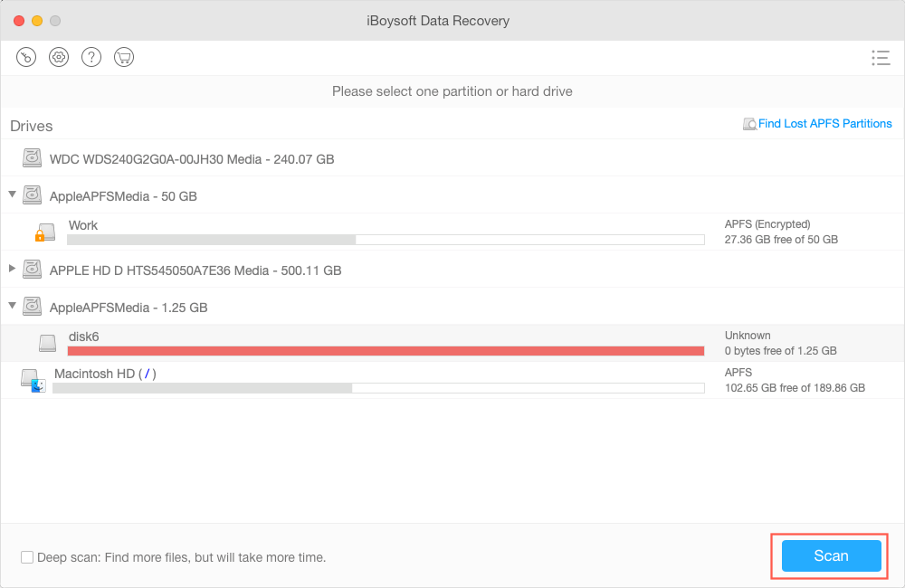Open the settings gear icon
Viewport: 905px width, 588px height.
pyautogui.click(x=58, y=56)
